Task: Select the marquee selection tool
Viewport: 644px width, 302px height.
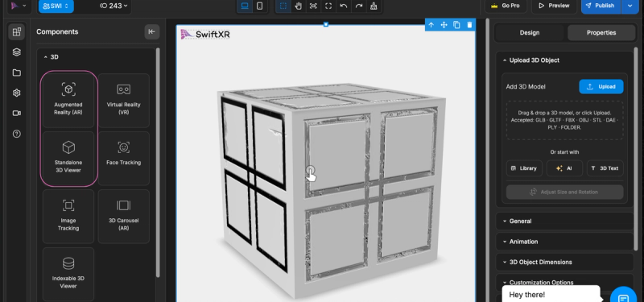Action: coord(283,6)
